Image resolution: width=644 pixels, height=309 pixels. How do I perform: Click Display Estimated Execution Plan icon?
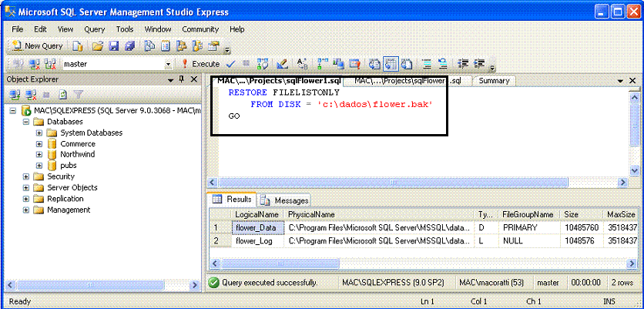[263, 64]
